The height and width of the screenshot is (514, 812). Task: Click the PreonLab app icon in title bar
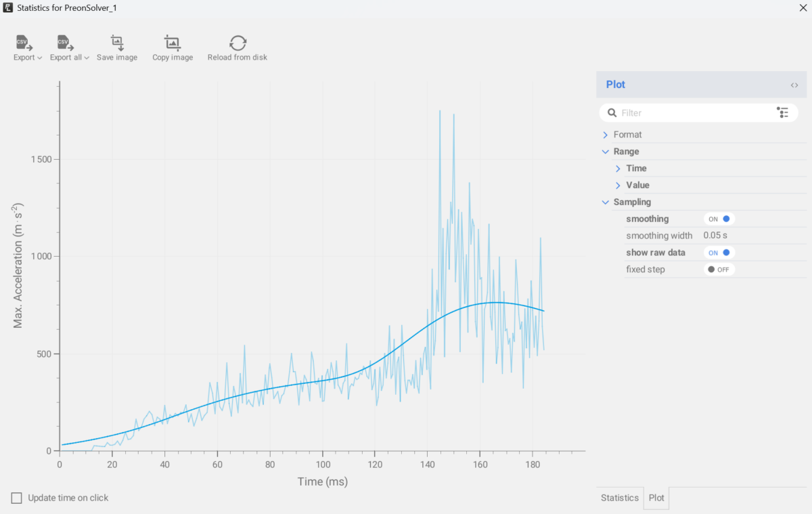[7, 7]
